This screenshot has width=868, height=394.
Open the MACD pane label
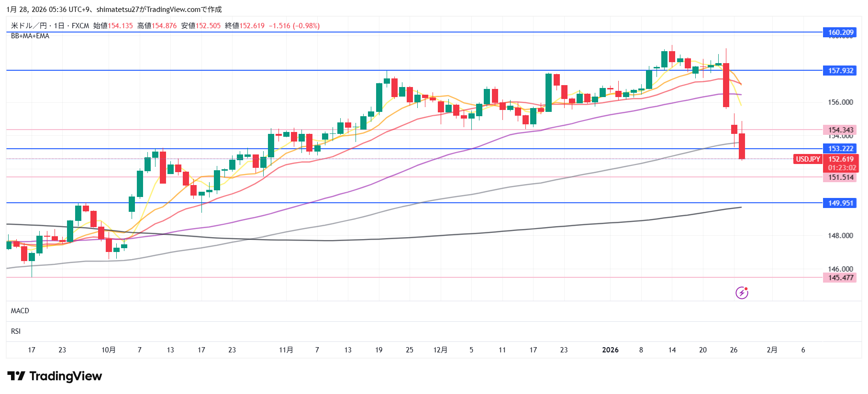(20, 311)
